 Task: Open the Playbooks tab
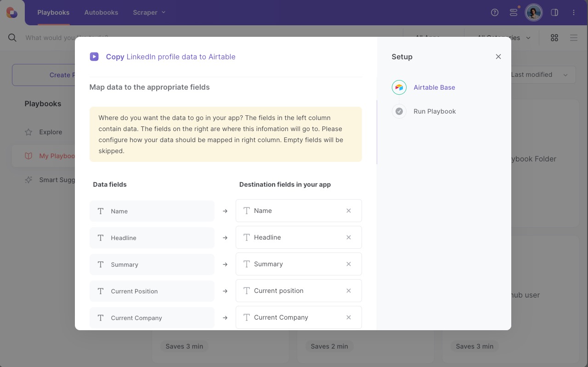[53, 12]
